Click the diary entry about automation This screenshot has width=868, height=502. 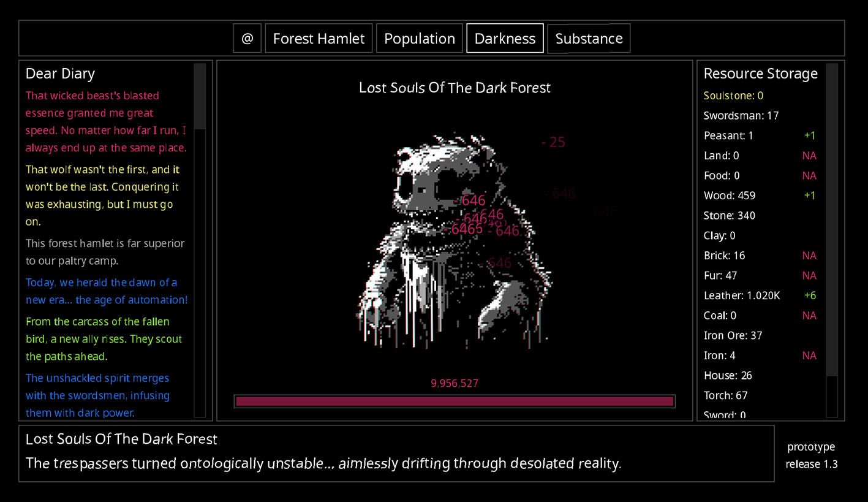tap(107, 291)
